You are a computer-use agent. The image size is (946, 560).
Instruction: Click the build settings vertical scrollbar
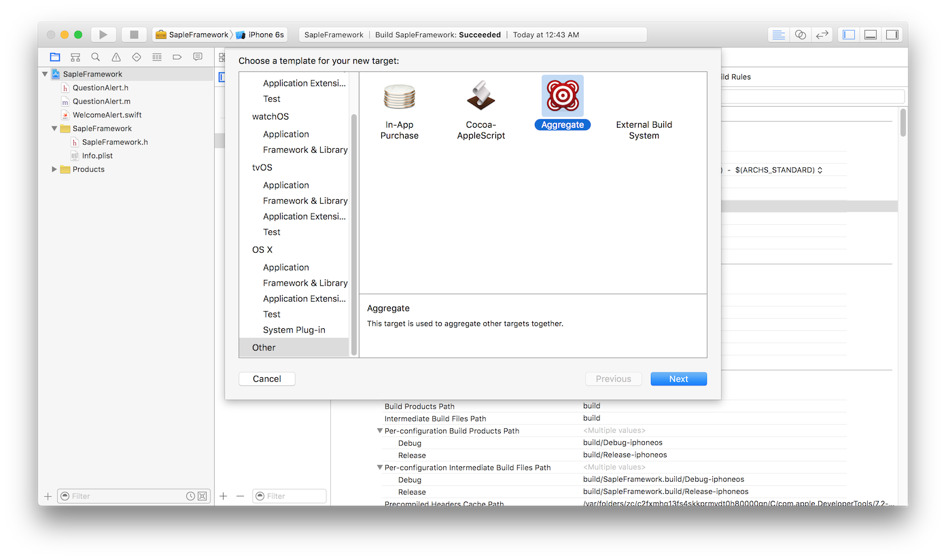[x=903, y=122]
